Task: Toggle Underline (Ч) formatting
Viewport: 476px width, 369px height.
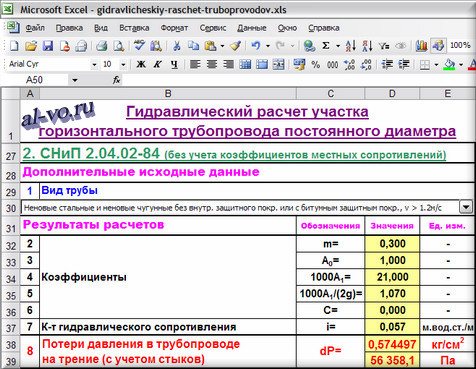Action: pyautogui.click(x=174, y=64)
